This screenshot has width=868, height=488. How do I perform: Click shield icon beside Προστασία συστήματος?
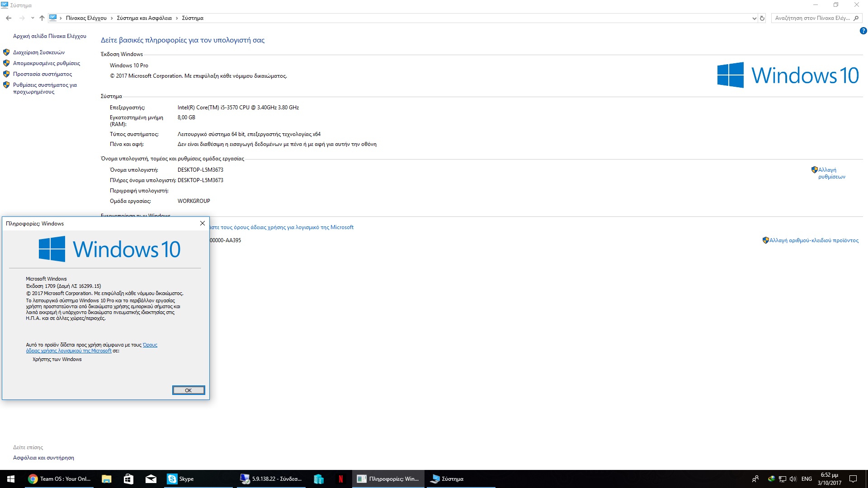pyautogui.click(x=6, y=74)
